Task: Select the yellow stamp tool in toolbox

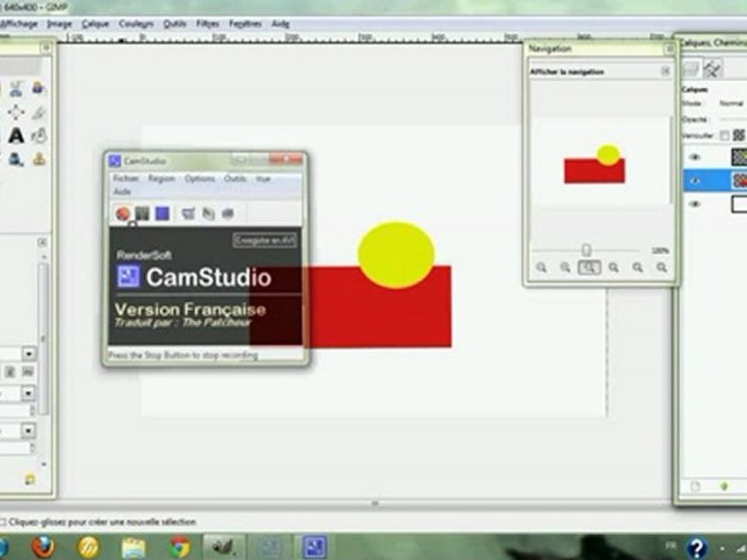Action: 39,159
